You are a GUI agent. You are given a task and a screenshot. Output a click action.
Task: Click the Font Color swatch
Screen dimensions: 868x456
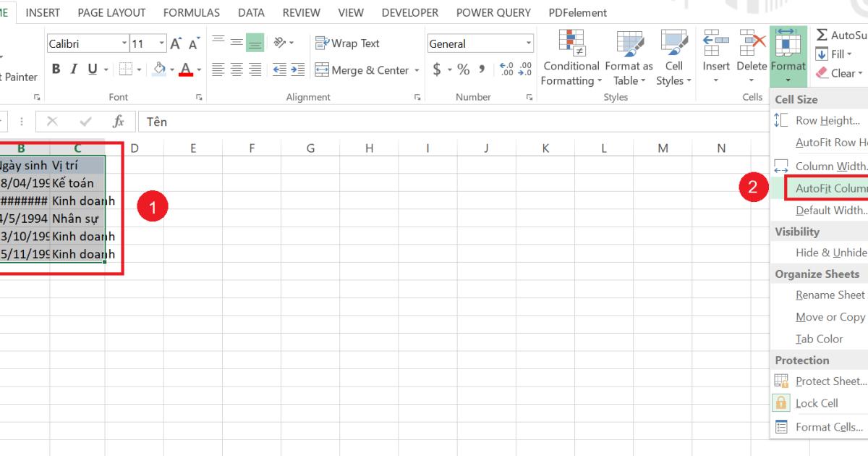[x=187, y=69]
